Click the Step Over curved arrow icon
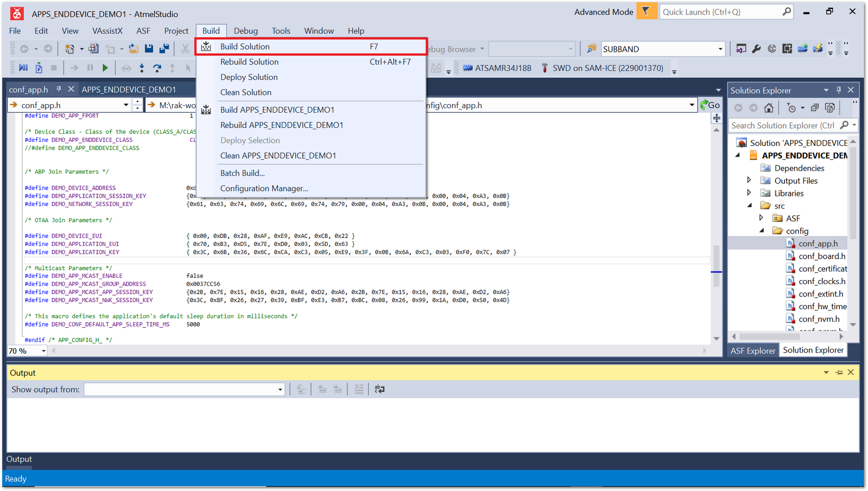This screenshot has height=491, width=868. pos(157,68)
